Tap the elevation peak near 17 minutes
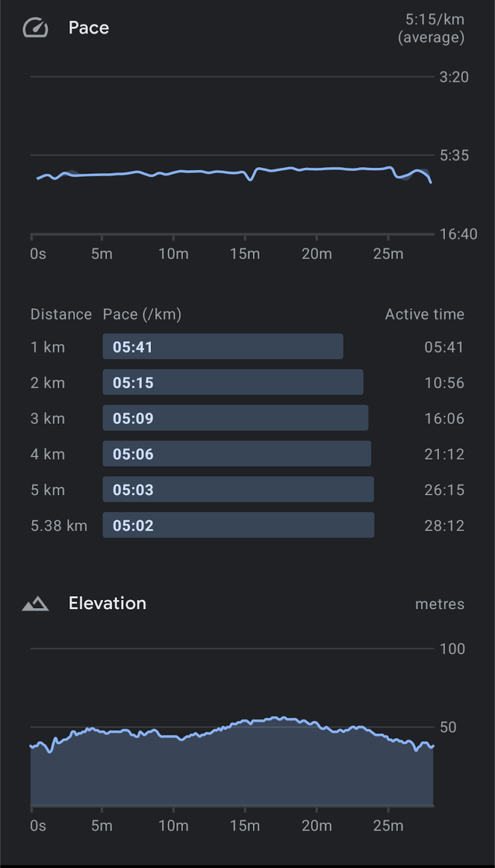495x868 pixels. 275,718
